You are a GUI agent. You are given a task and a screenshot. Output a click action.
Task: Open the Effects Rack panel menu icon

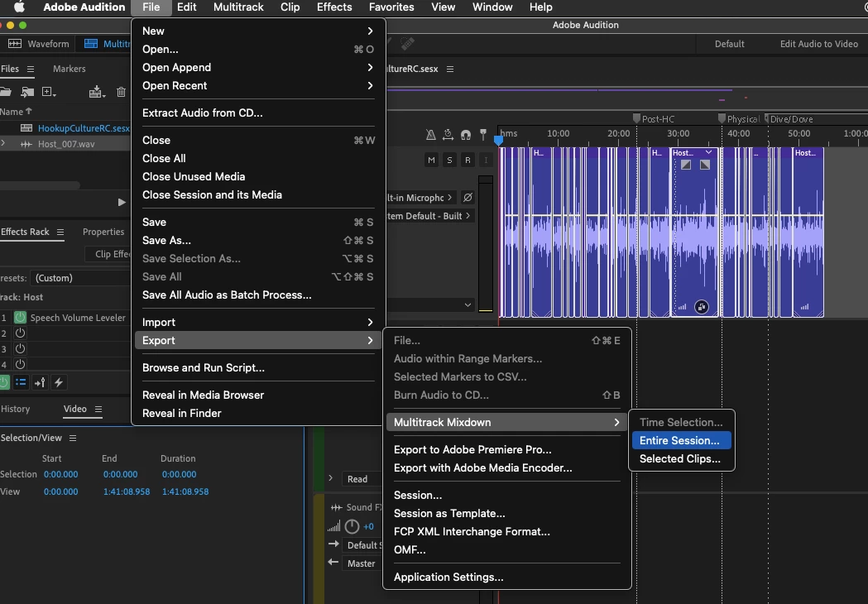[x=60, y=232]
